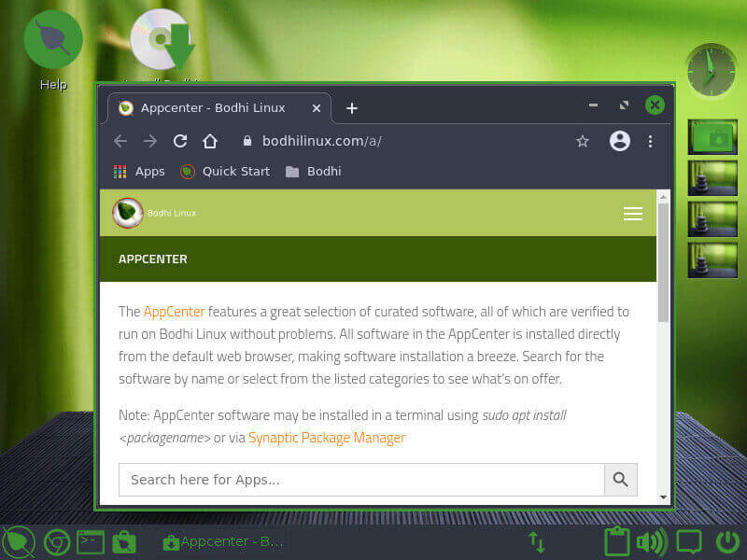This screenshot has width=747, height=560.
Task: Click the page scrollbar down arrow
Action: pyautogui.click(x=663, y=497)
